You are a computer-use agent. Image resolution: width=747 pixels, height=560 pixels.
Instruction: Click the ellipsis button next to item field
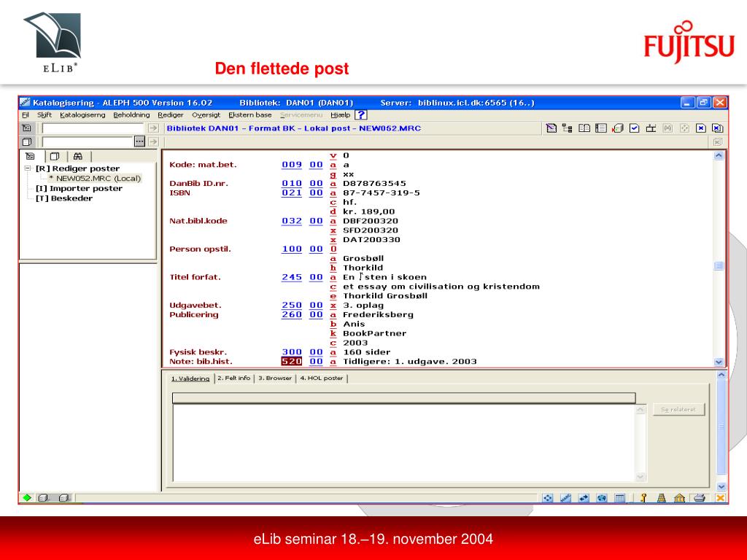pos(139,141)
